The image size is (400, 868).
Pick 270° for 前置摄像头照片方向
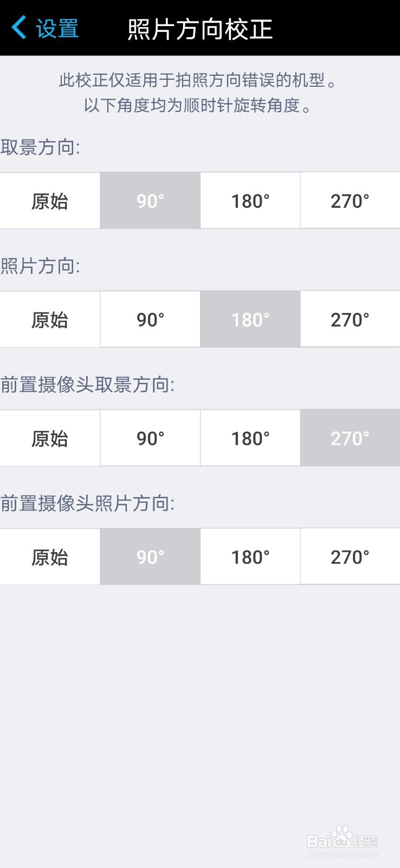pyautogui.click(x=350, y=557)
